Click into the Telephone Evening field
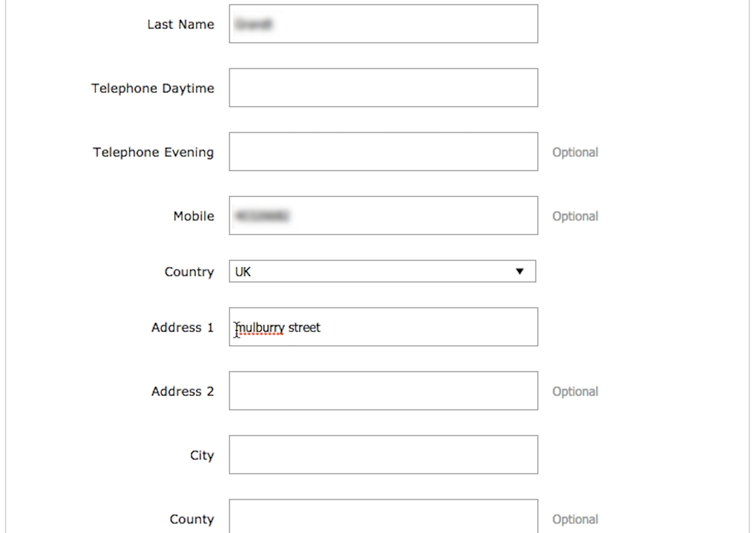Viewport: 756px width, 533px height. (383, 152)
